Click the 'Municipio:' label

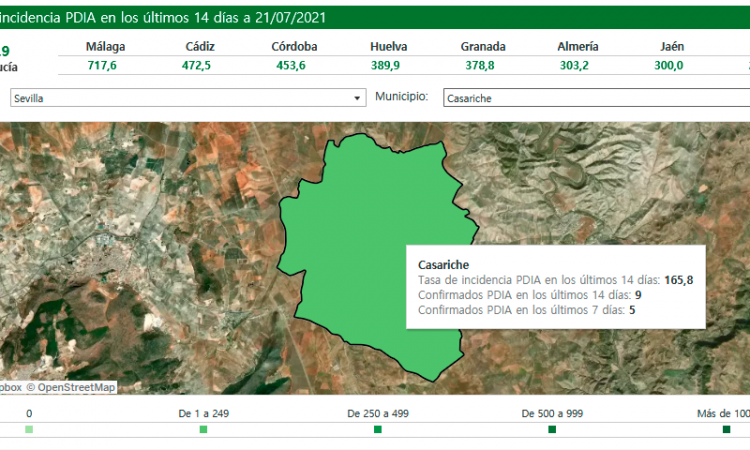(x=401, y=97)
